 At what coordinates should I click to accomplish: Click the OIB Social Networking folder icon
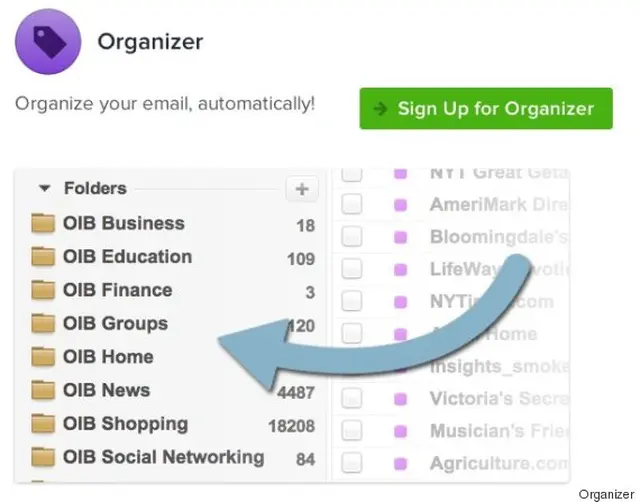click(43, 457)
